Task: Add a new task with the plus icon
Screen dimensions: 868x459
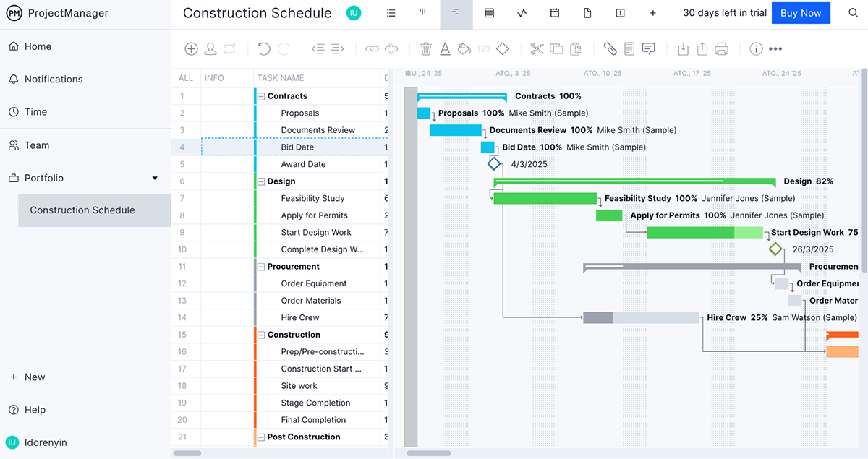Action: click(191, 48)
